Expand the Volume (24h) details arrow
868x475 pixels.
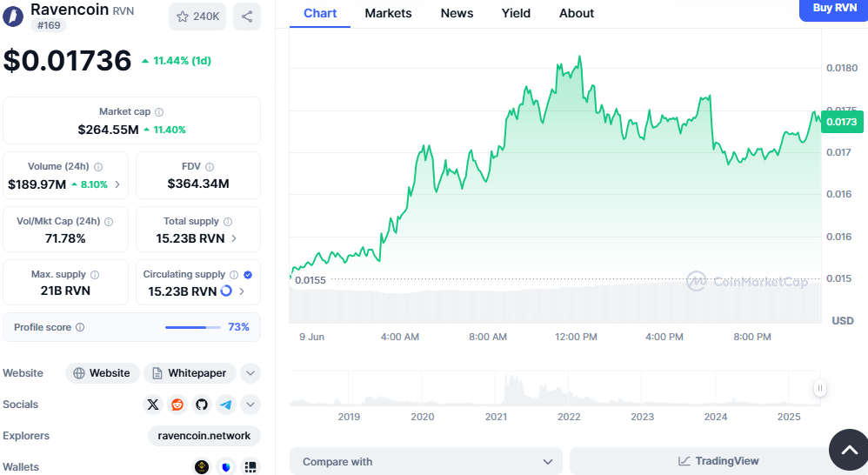[x=117, y=184]
